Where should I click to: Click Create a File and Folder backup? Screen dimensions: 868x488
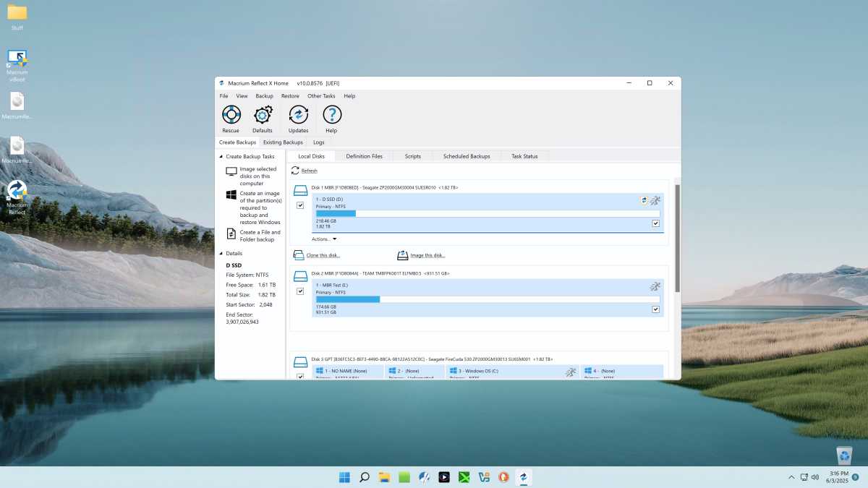260,236
